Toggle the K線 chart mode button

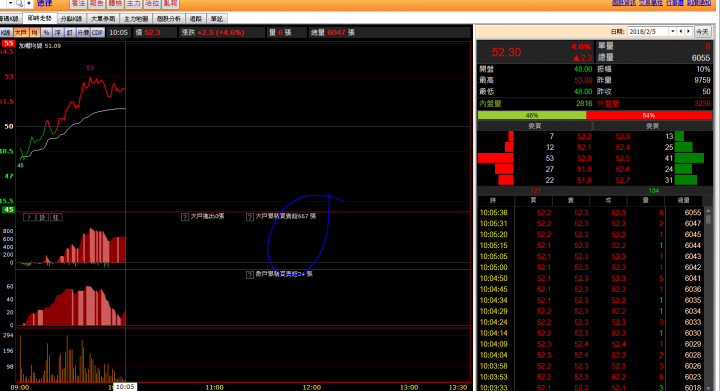[6, 33]
